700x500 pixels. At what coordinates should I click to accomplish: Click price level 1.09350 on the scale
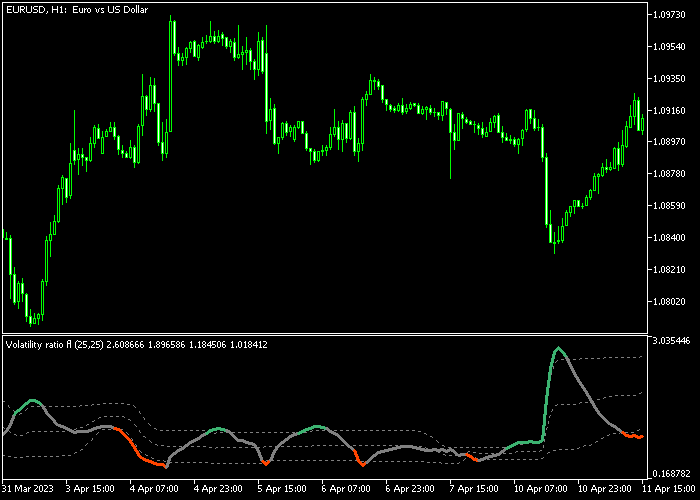(669, 79)
